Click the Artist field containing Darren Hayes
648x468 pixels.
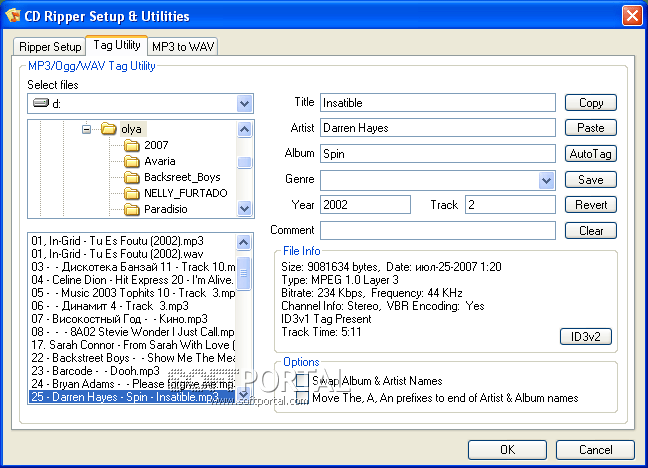[x=438, y=128]
